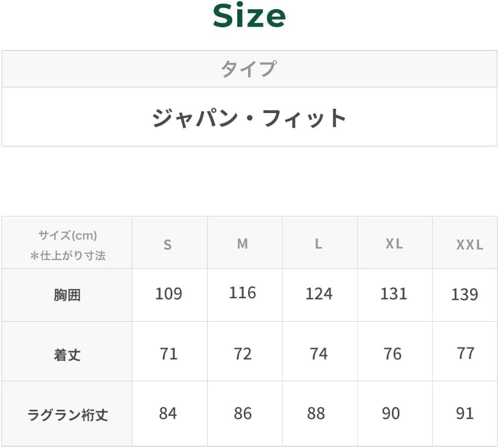Screen dimensions: 499x448
Task: Click the 着丈 row label
Action: (67, 355)
